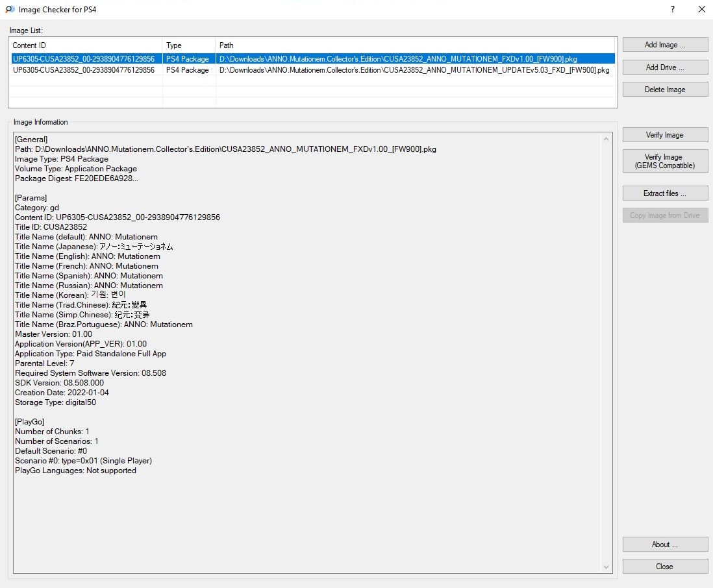The image size is (713, 588).
Task: Click the SDK Version: 08.508.000 line
Action: pos(60,383)
